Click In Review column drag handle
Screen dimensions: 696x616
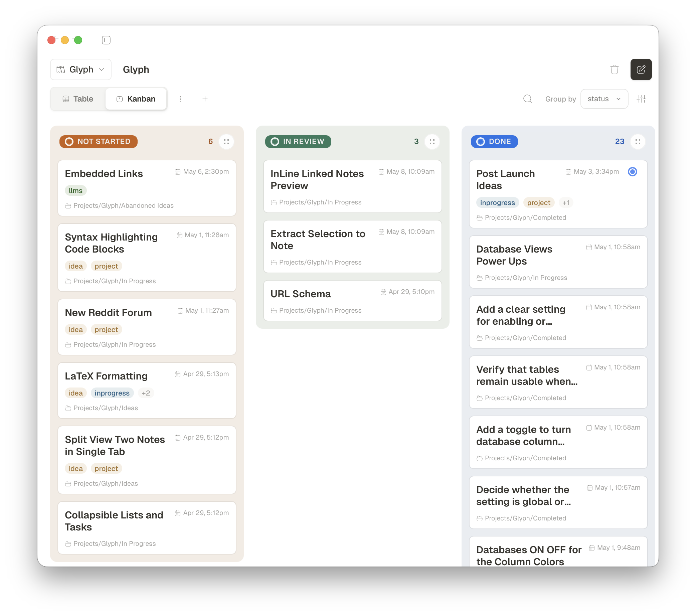click(x=432, y=142)
